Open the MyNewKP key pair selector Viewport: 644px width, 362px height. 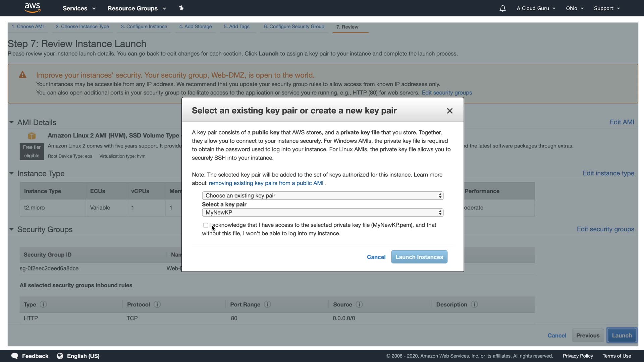point(322,213)
